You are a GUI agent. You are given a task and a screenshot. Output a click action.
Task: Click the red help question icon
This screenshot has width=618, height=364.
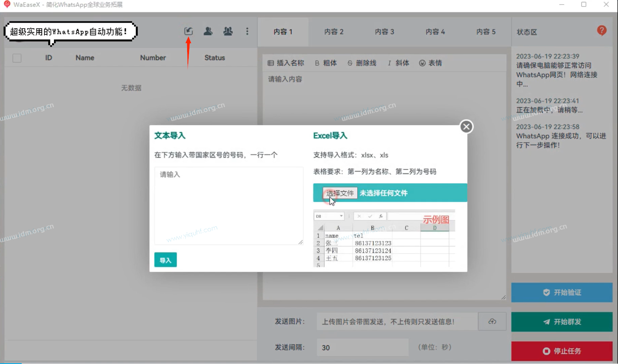click(602, 31)
